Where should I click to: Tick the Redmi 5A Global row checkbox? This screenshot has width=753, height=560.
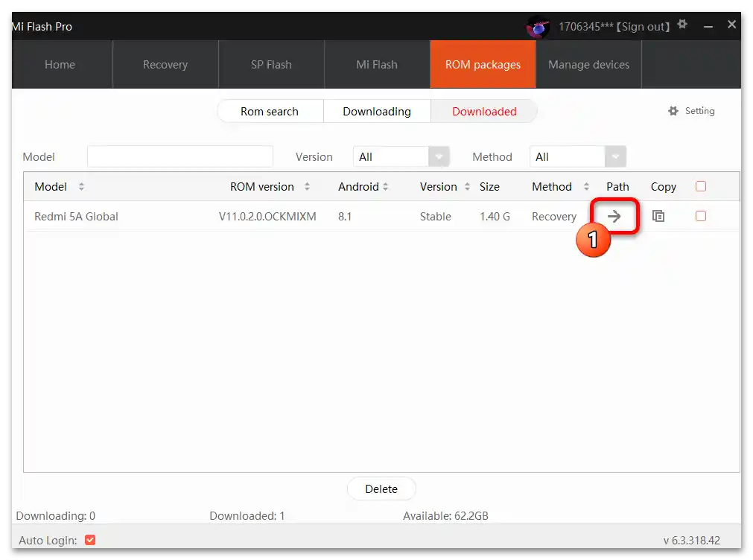click(x=701, y=216)
